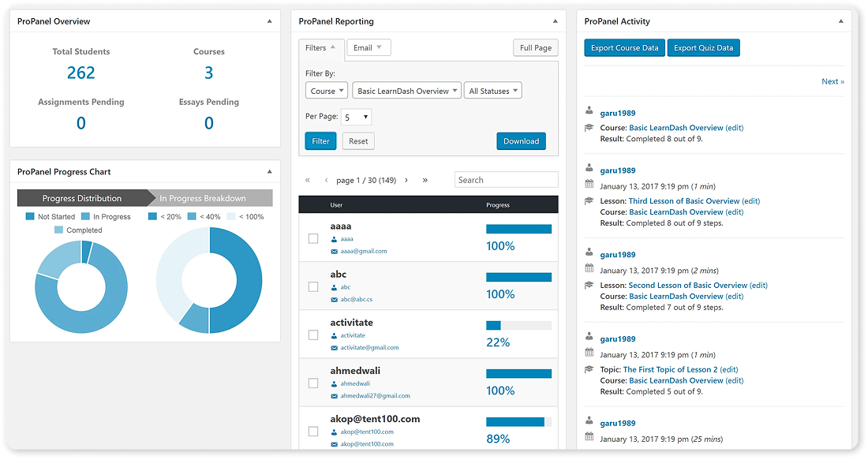Click the User column header
The image size is (868, 460).
point(337,205)
